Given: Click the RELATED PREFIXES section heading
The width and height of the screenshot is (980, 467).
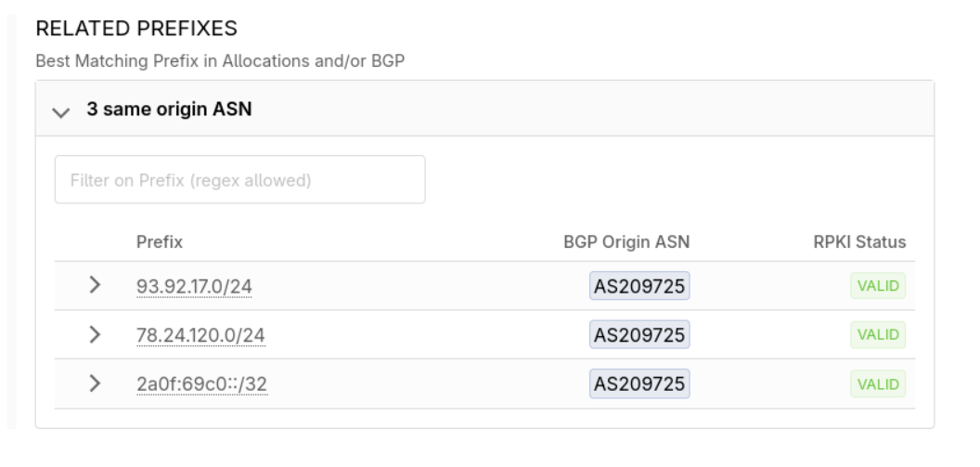Looking at the screenshot, I should [x=136, y=29].
